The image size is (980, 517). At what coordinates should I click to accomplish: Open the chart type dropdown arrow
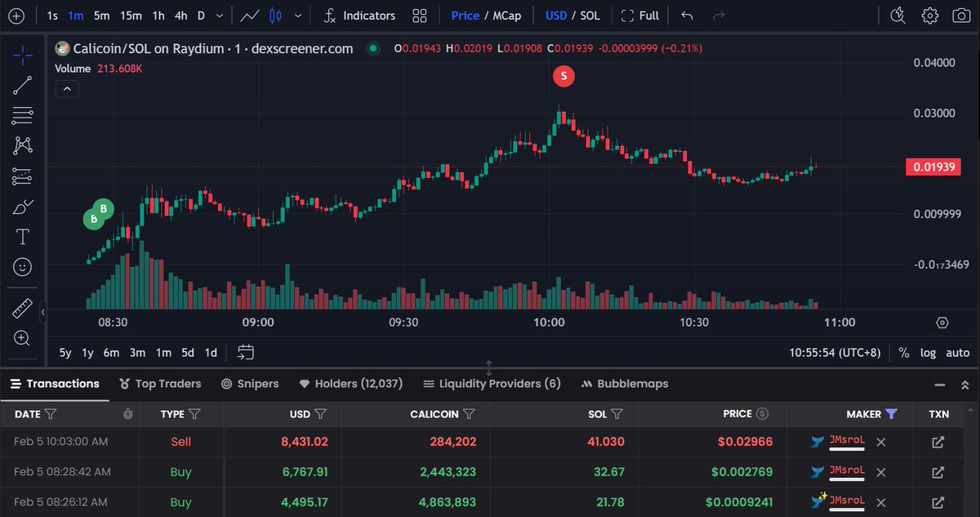298,16
